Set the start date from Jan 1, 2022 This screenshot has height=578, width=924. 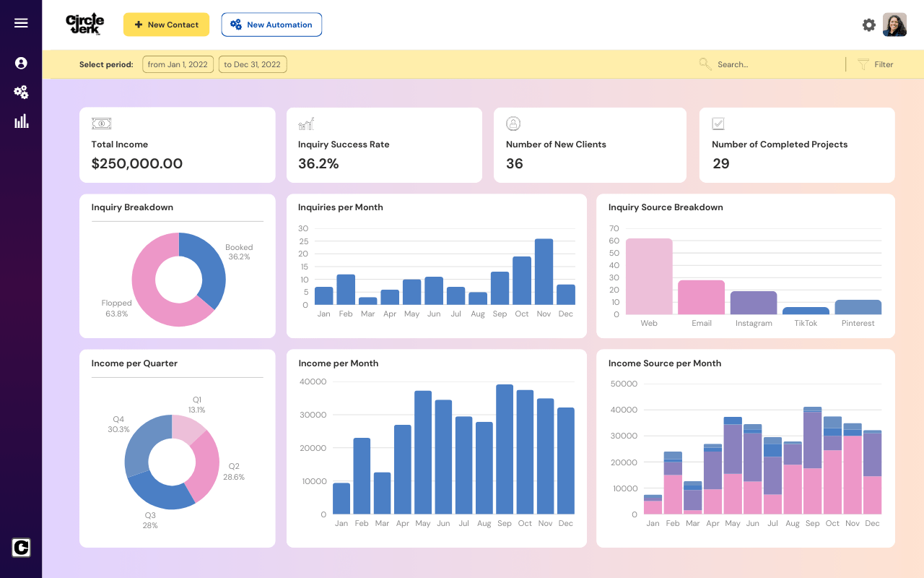click(178, 64)
